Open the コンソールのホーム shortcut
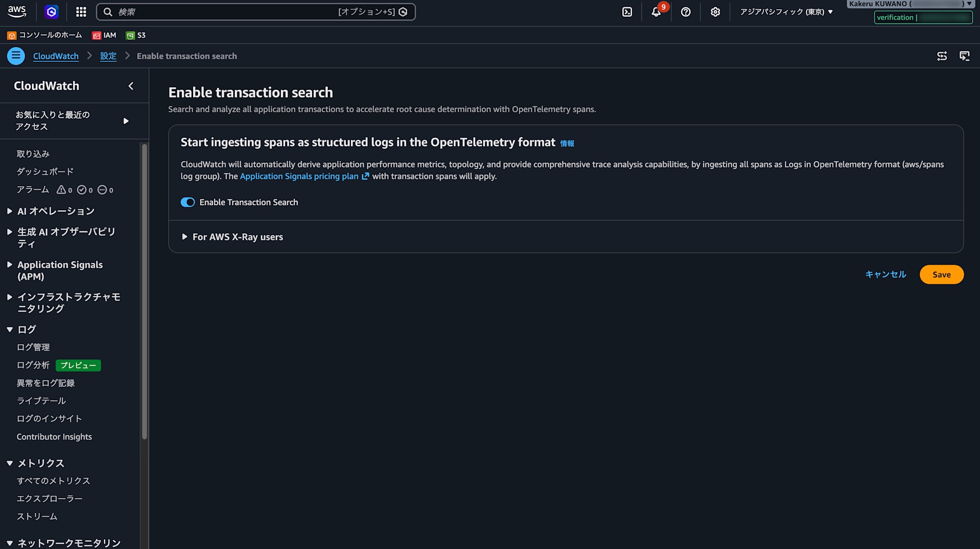The image size is (980, 549). [x=45, y=35]
